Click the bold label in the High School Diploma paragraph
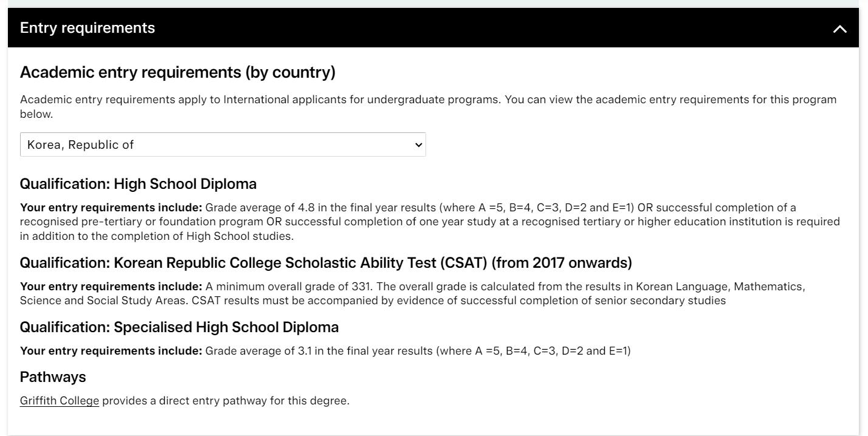868x436 pixels. click(x=111, y=208)
